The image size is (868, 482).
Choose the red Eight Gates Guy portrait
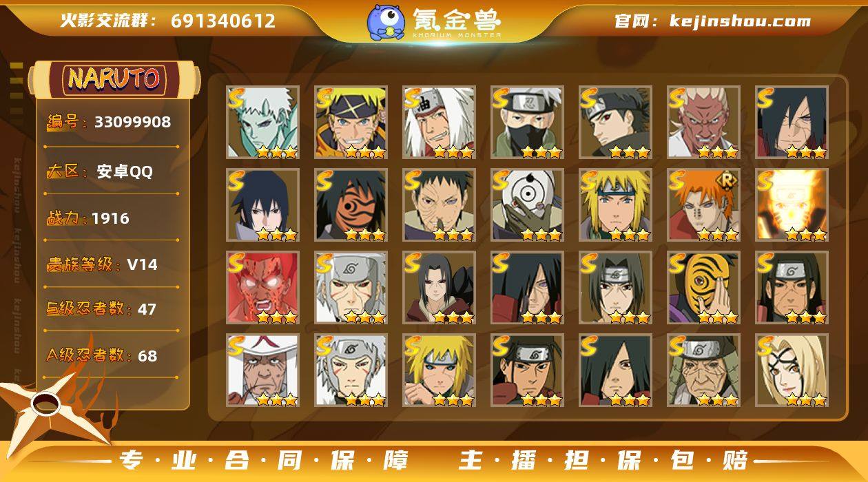[x=263, y=288]
